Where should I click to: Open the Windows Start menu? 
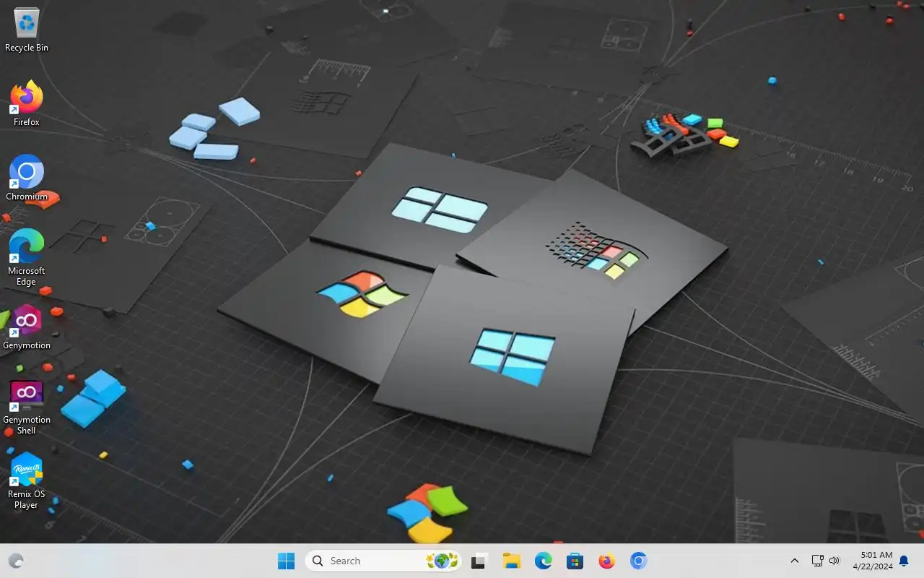[287, 561]
